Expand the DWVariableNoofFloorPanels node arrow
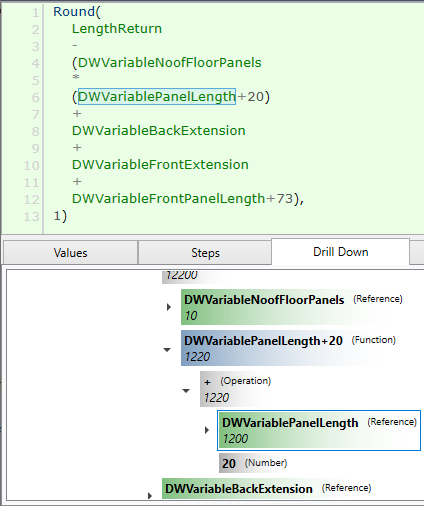Screen dimensions: 424x506 (169, 307)
